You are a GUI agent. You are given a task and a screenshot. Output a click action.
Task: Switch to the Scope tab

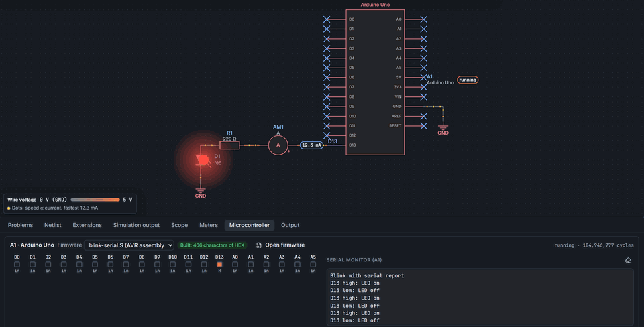pyautogui.click(x=180, y=225)
